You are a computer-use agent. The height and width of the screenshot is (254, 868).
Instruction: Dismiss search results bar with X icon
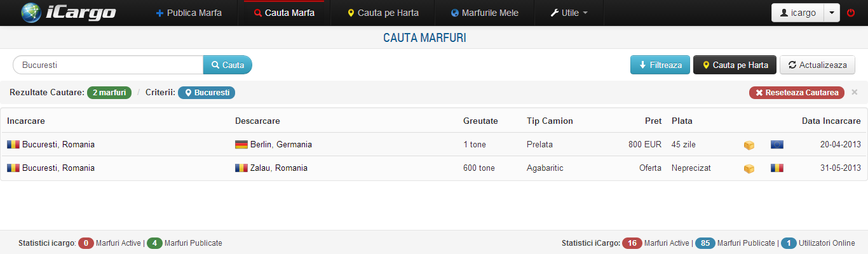(x=855, y=92)
